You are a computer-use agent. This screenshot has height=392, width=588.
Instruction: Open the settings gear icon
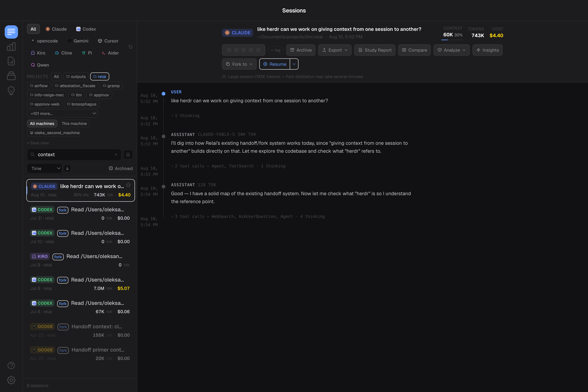click(11, 380)
